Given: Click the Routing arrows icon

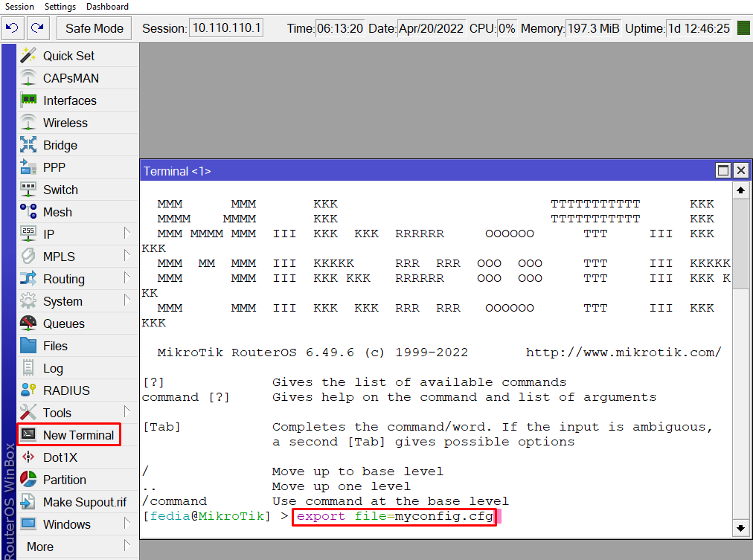Looking at the screenshot, I should pos(28,278).
